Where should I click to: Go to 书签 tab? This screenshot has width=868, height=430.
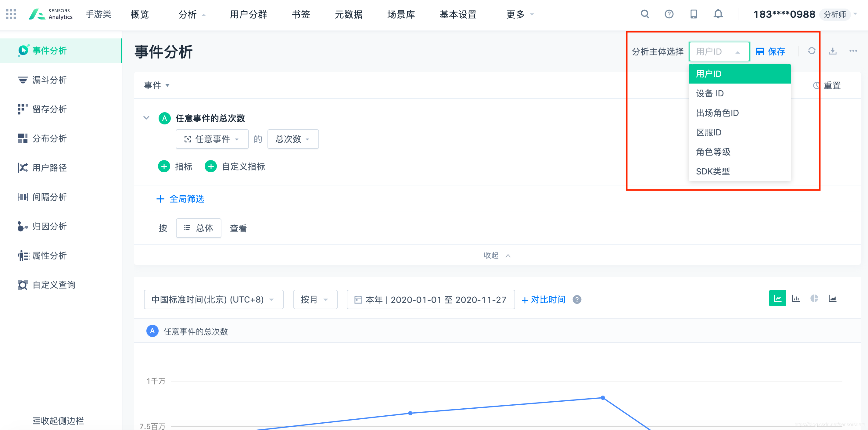coord(301,15)
